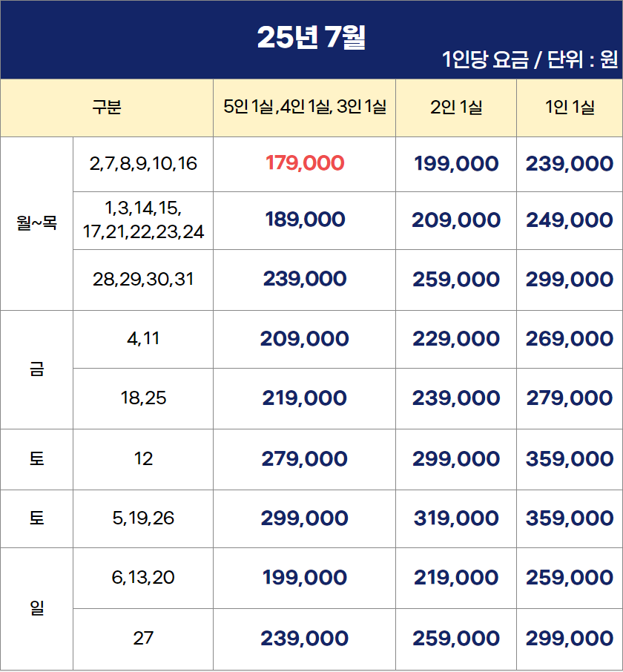Click the 금 row label

pos(36,369)
